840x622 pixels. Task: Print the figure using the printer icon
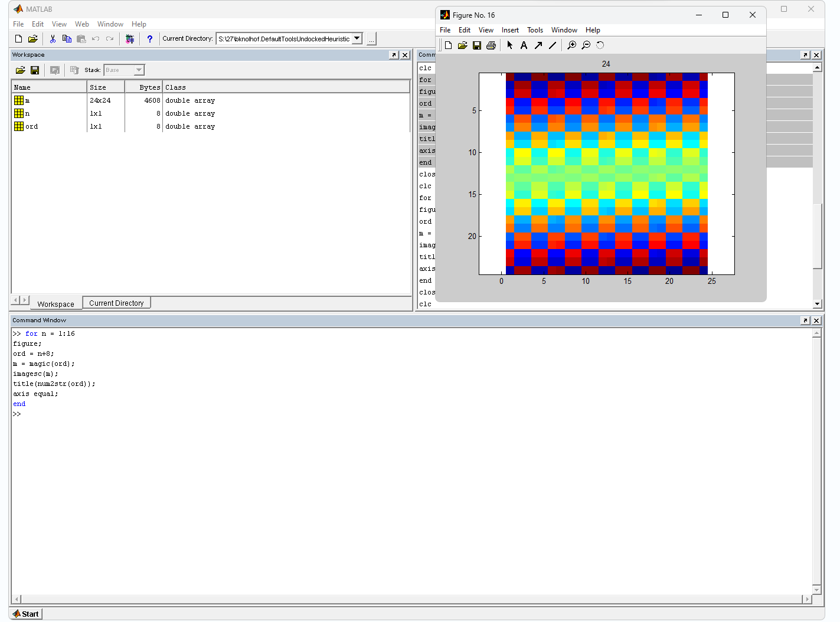point(491,45)
